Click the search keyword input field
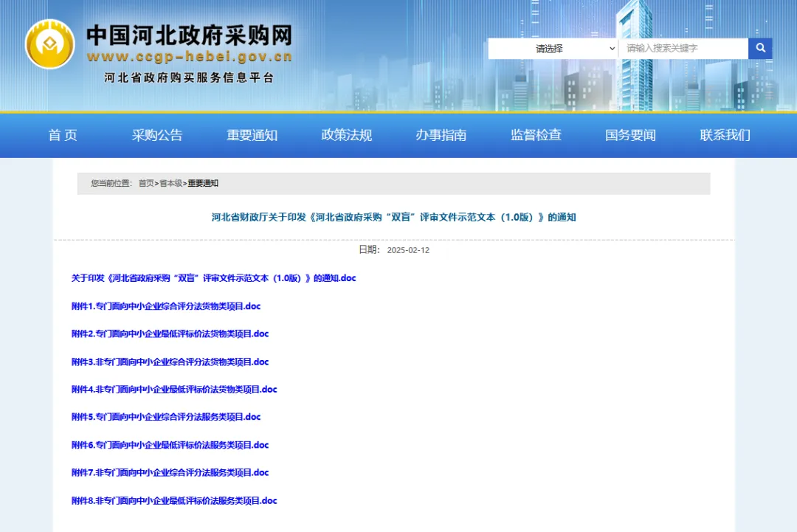 tap(683, 49)
